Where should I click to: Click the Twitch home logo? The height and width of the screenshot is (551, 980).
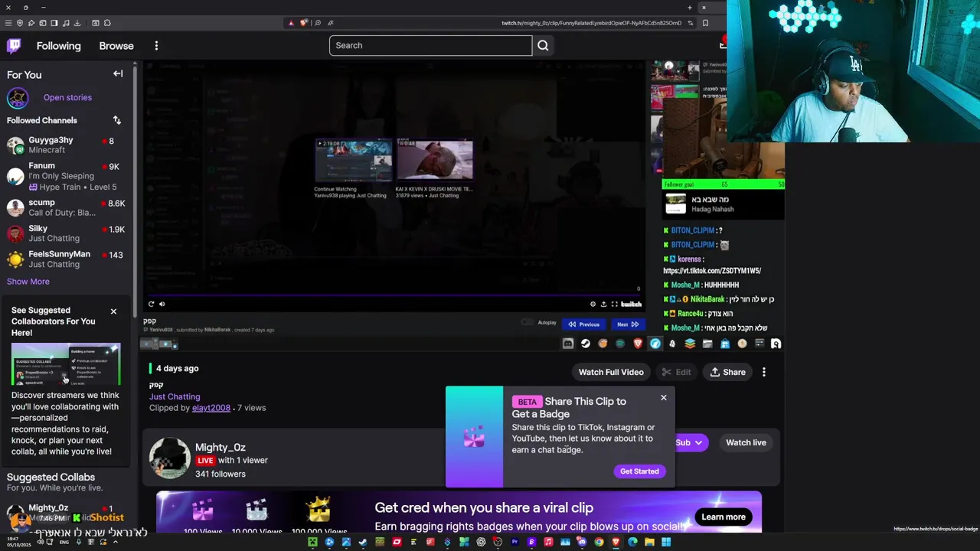pos(14,46)
